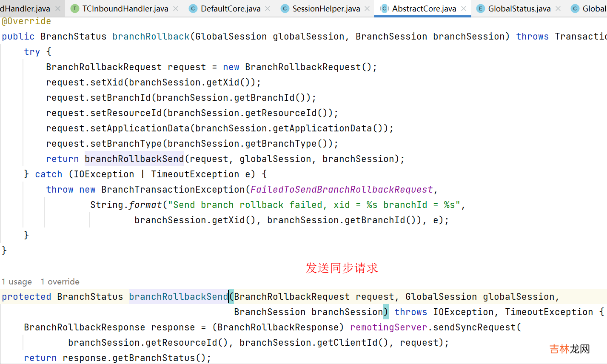Click the AbstractCore.java abstract class icon
Screen dimensions: 607x364
[x=385, y=9]
